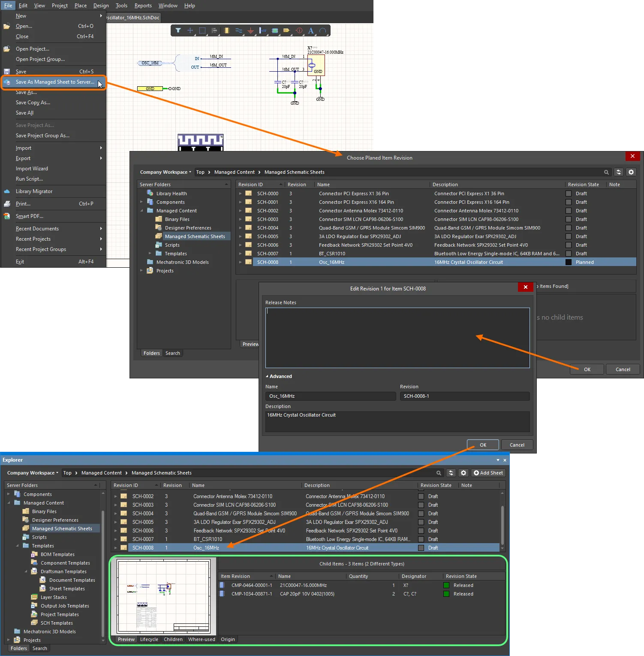
Task: Open the gear settings in Choose Item dialog
Action: click(631, 172)
